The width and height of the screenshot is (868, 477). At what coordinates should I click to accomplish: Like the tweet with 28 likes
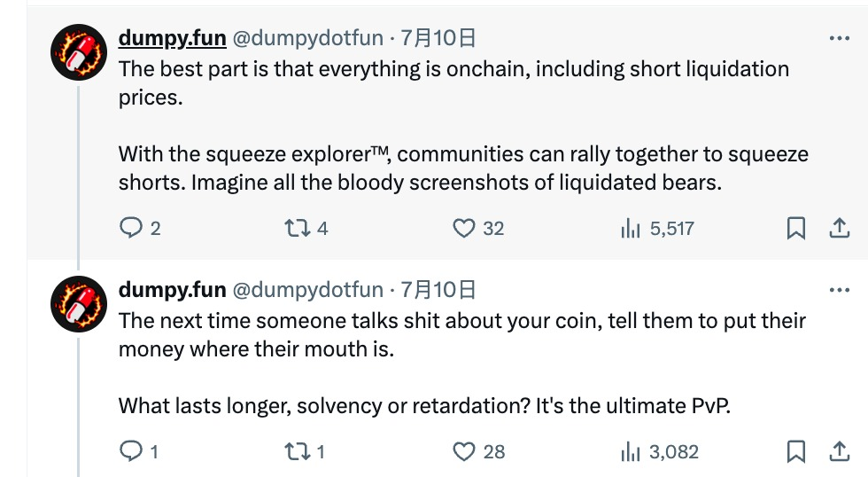[464, 452]
